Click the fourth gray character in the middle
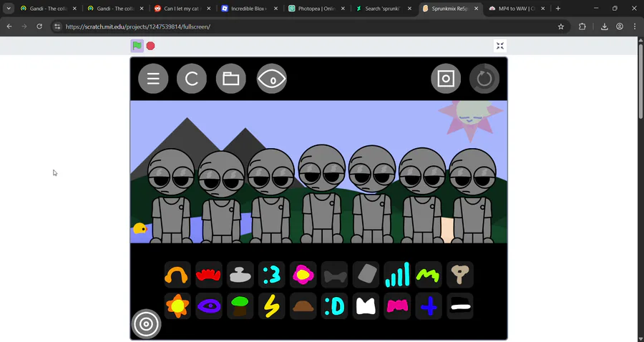This screenshot has width=644, height=342. pos(321,194)
